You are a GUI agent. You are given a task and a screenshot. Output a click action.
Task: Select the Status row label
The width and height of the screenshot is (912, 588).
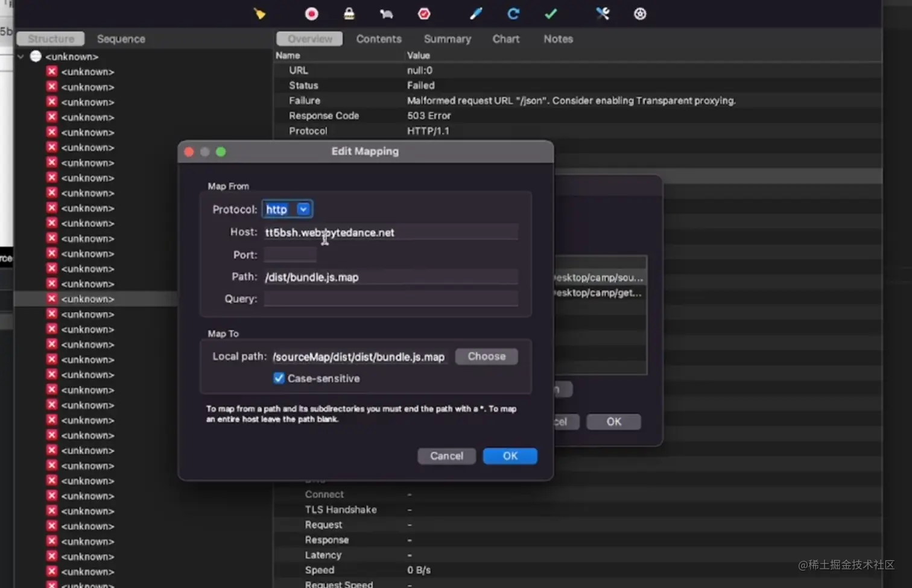pyautogui.click(x=303, y=85)
